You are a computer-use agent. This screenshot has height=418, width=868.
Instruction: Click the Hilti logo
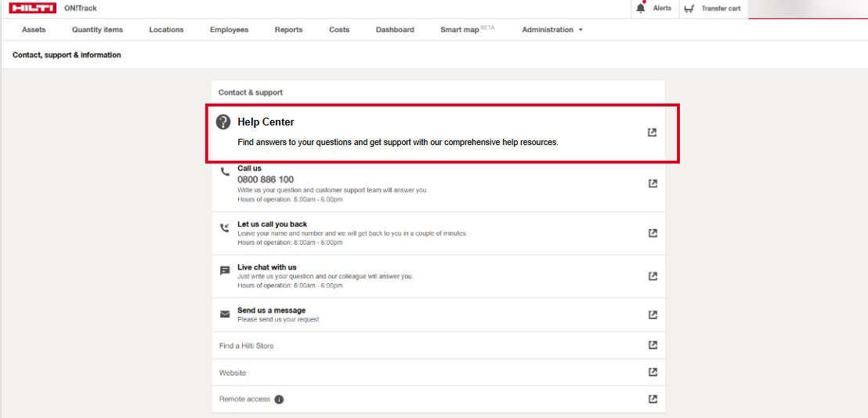coord(32,9)
